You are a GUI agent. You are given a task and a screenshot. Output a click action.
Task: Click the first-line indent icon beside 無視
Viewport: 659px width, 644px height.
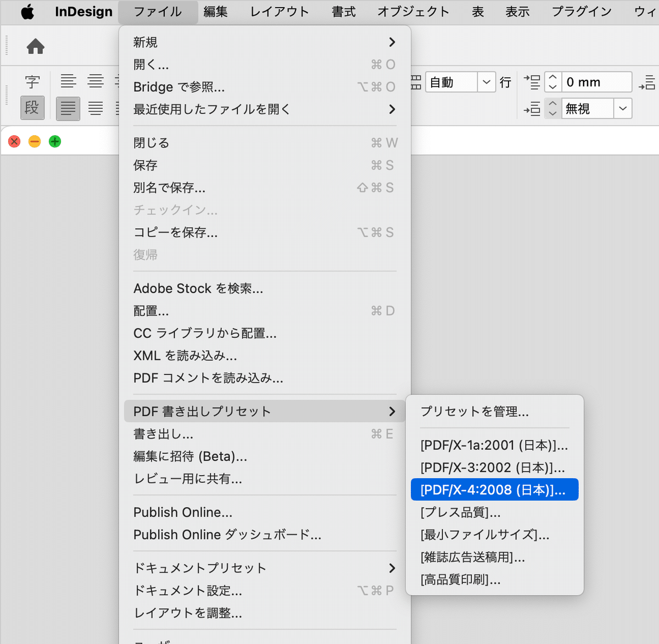point(532,108)
